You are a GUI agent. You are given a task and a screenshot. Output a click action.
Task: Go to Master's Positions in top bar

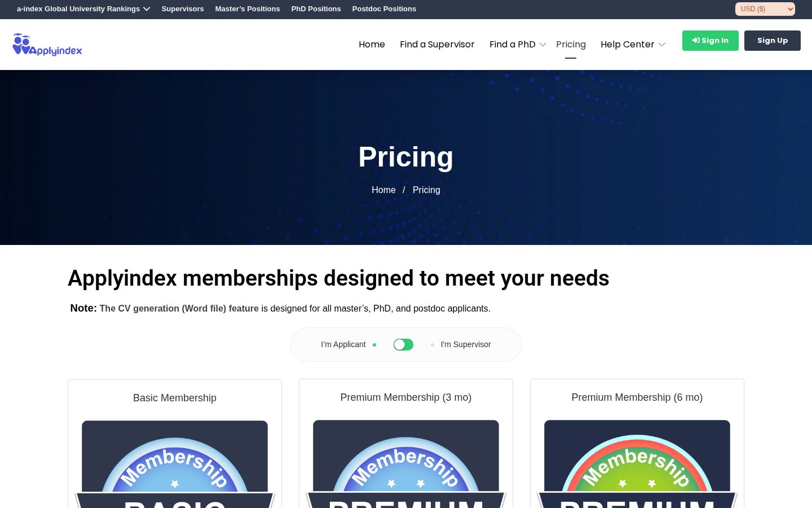click(x=248, y=9)
